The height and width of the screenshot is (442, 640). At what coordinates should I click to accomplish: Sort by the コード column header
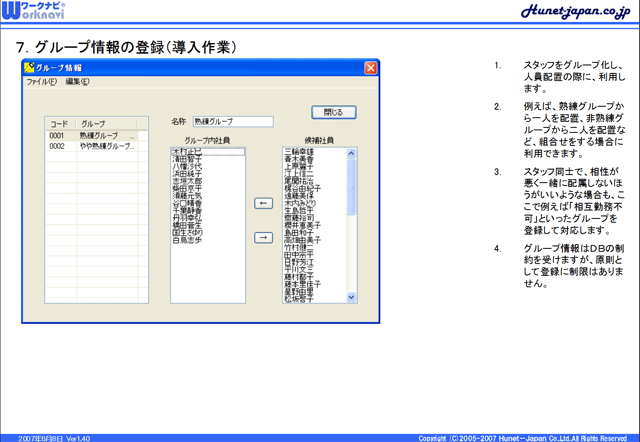click(59, 124)
